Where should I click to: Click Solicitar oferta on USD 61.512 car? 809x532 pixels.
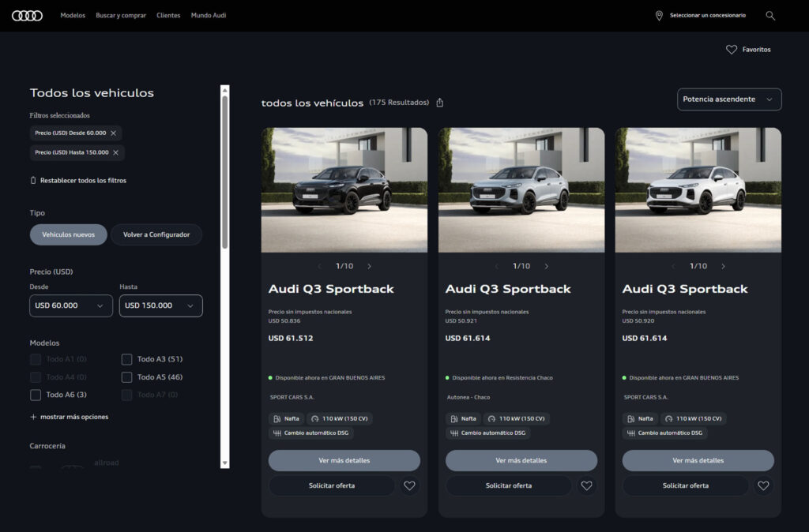coord(332,485)
